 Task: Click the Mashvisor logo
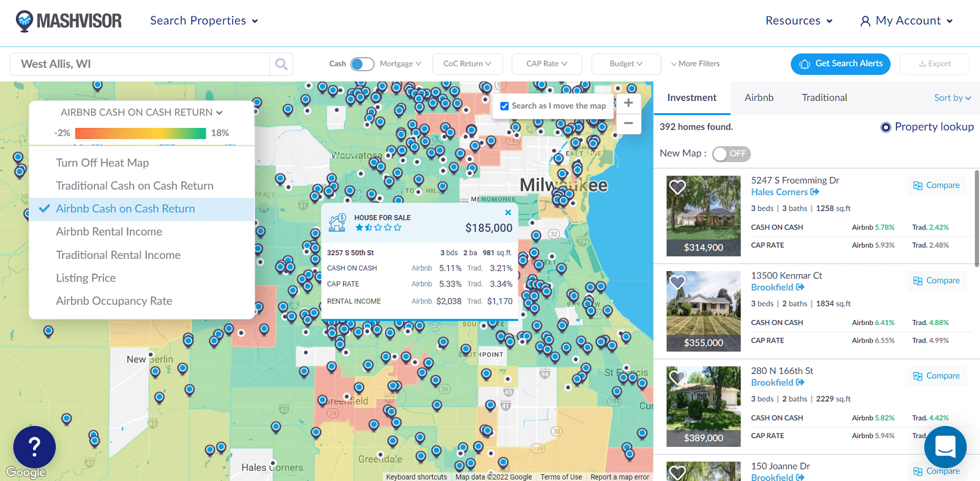pyautogui.click(x=69, y=21)
